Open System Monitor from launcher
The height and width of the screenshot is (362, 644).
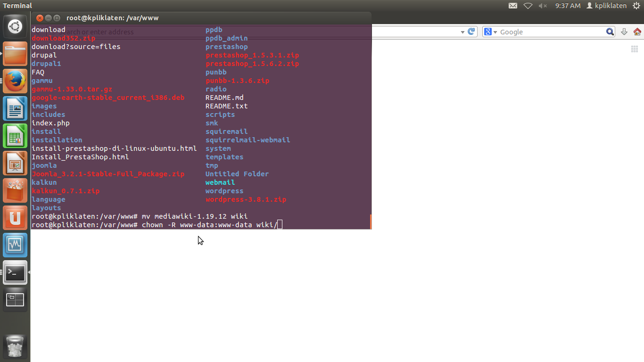[x=15, y=245]
